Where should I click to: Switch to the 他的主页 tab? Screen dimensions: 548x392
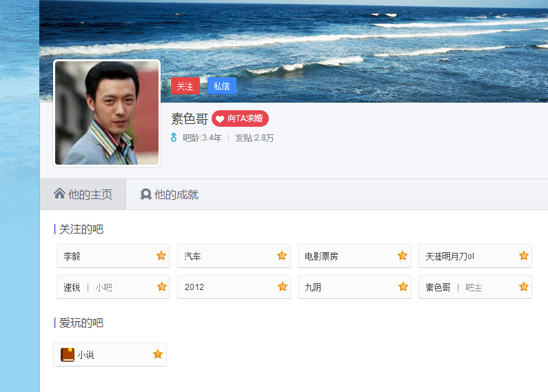pos(83,194)
